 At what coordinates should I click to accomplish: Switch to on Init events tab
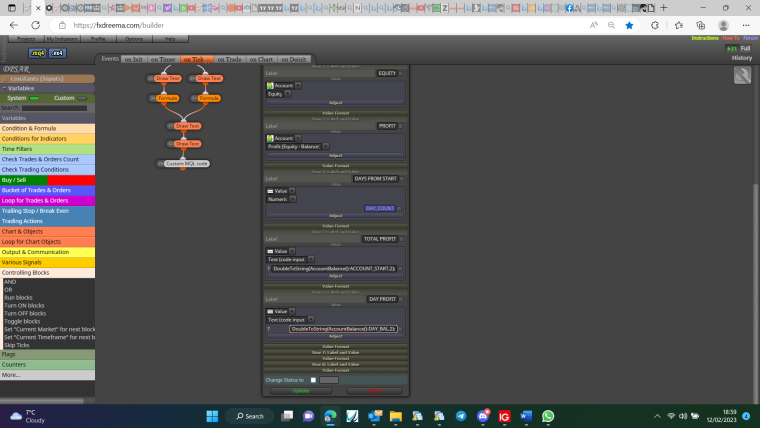134,59
